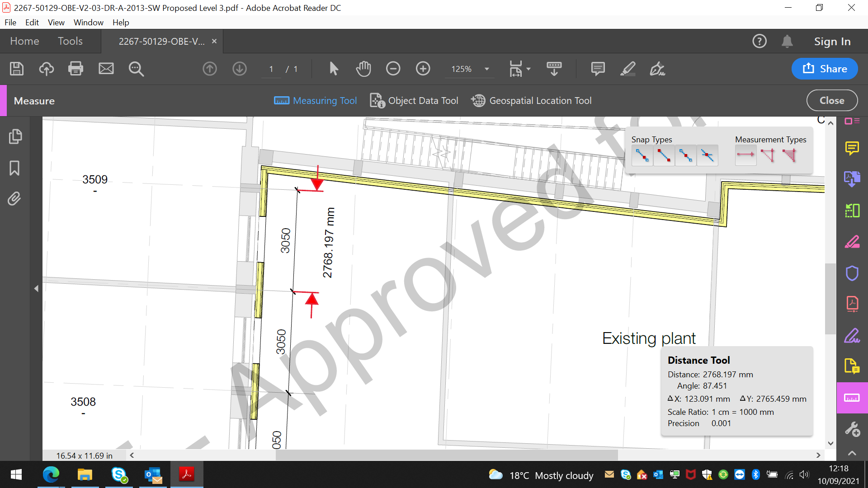
Task: Select the Geospatial Location Tool
Action: coord(531,100)
